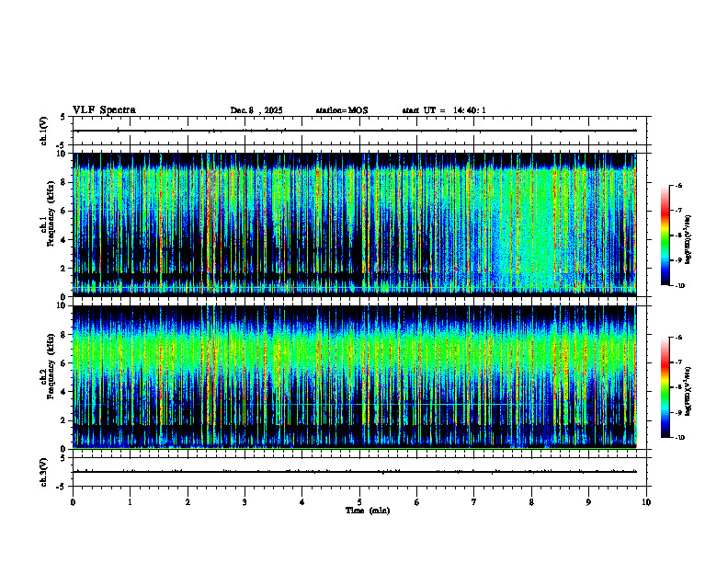Viewport: 728px width, 563px height.
Task: Click time axis tick label '5'
Action: (x=359, y=502)
